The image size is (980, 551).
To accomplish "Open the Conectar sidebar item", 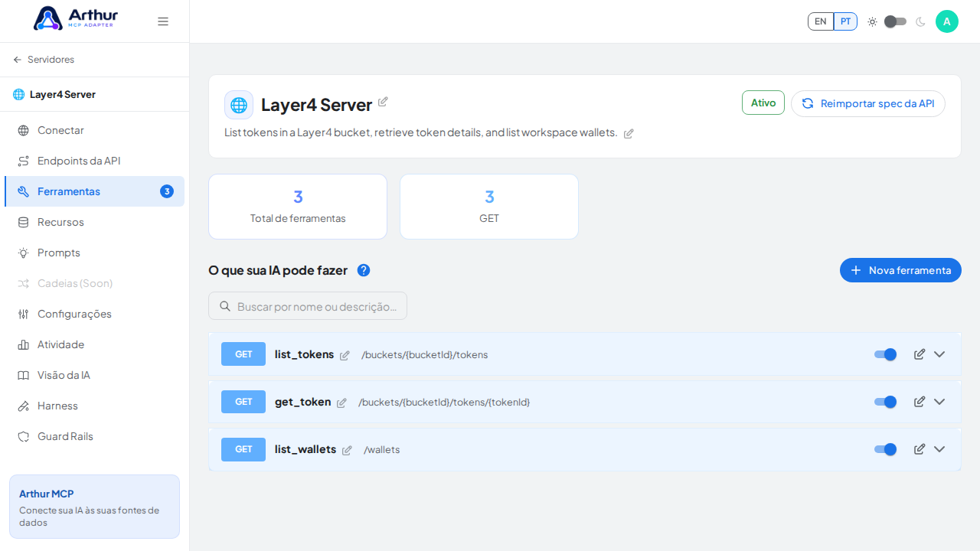I will pyautogui.click(x=94, y=130).
